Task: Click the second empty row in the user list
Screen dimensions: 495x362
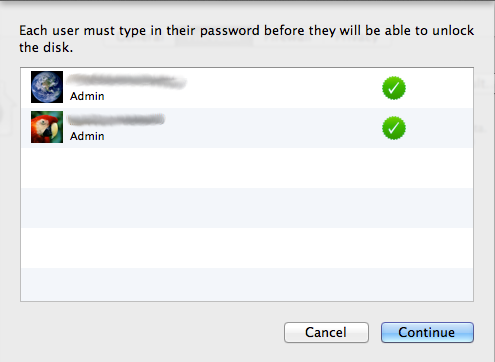Action: (247, 208)
